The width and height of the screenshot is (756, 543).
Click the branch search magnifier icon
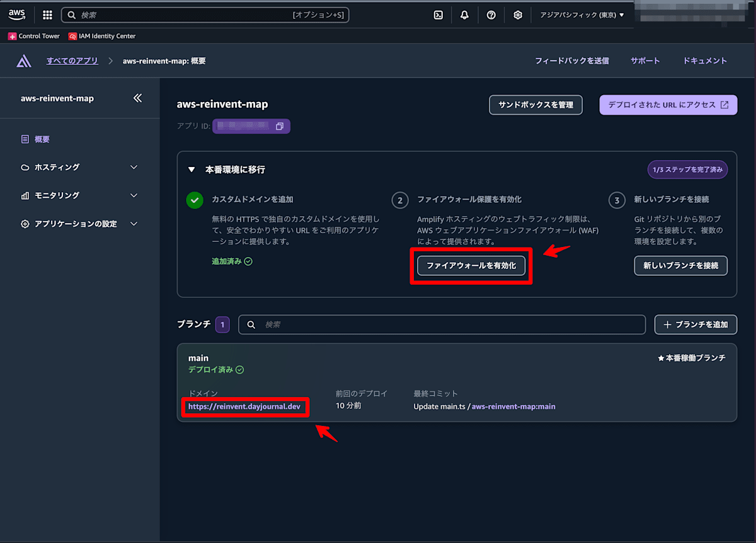(x=251, y=324)
